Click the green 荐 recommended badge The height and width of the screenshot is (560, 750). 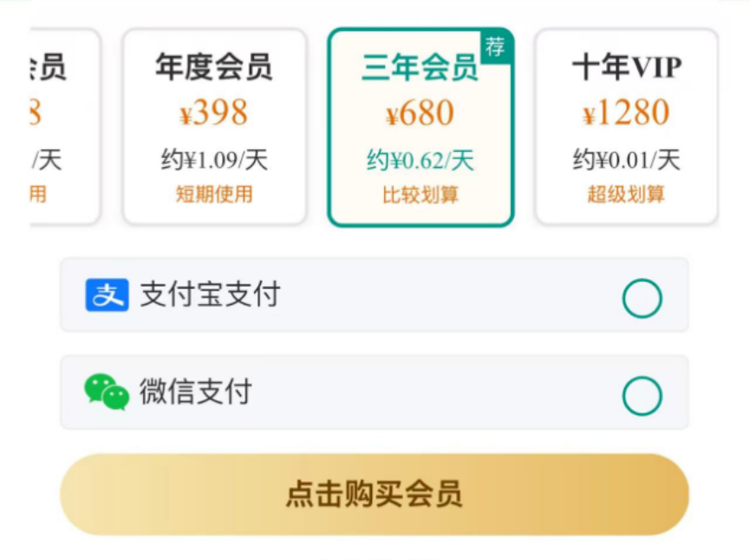[495, 47]
